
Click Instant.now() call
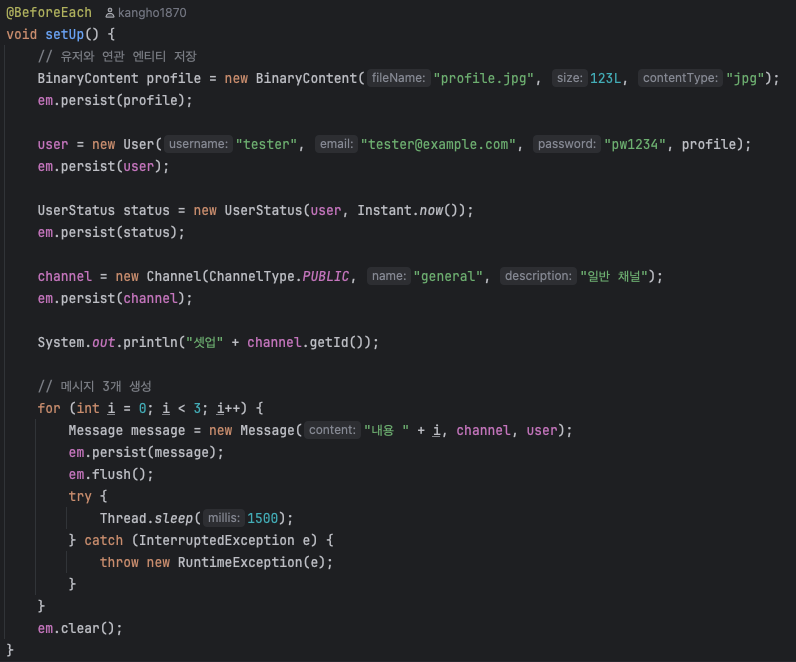(411, 210)
